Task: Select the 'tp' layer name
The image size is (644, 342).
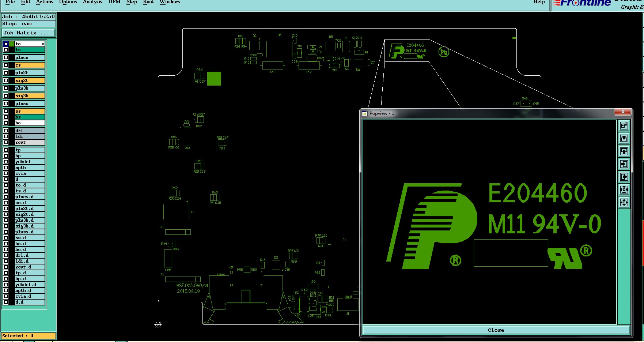Action: coord(30,150)
